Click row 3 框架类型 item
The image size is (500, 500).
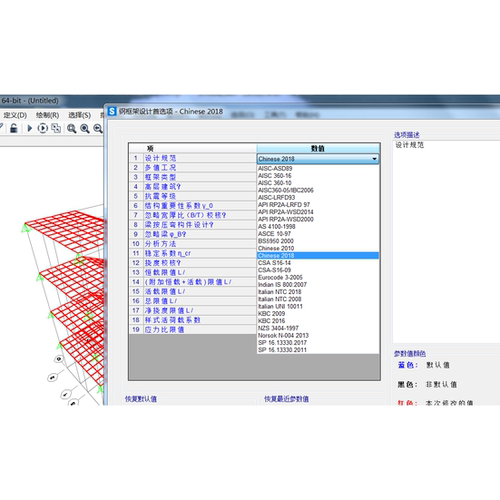point(200,177)
